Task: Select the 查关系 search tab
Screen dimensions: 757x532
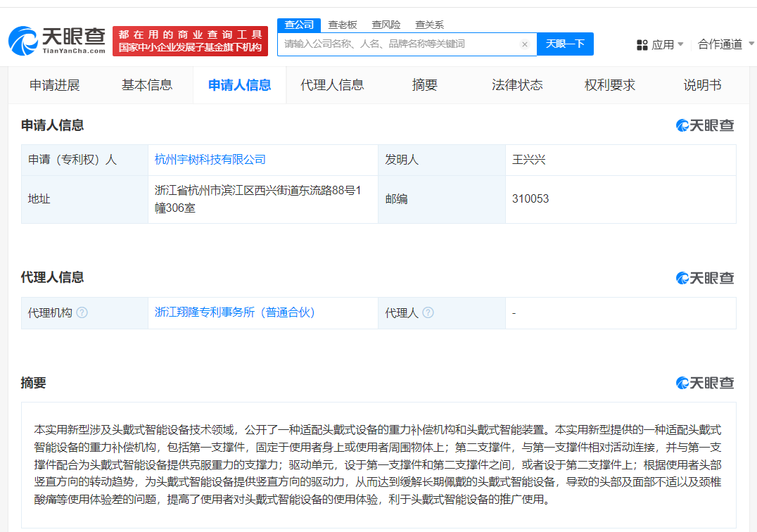Action: pyautogui.click(x=429, y=25)
